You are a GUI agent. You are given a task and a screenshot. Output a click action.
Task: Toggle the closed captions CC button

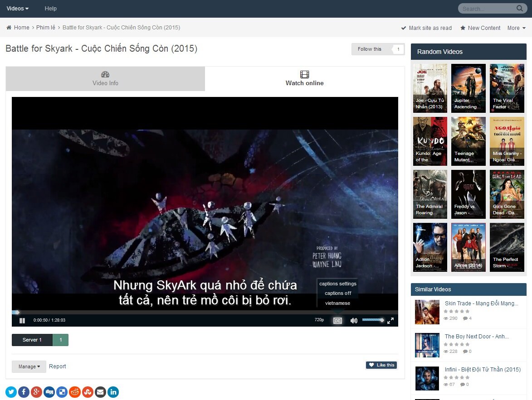click(x=337, y=321)
